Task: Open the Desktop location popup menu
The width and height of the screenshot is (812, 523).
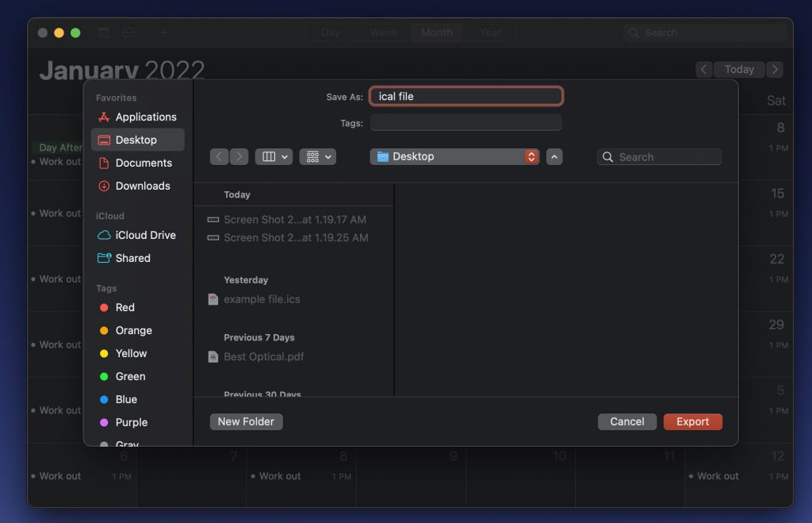Action: (x=454, y=157)
